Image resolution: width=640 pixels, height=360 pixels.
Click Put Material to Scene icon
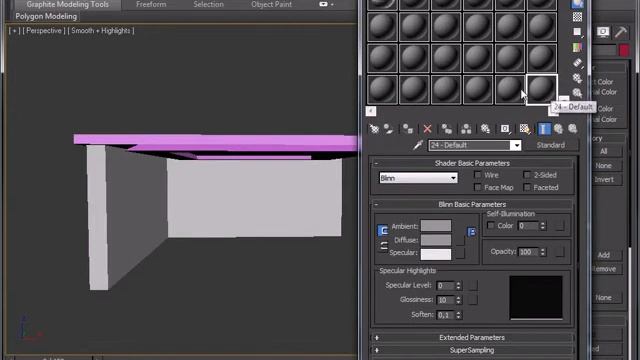coord(388,129)
